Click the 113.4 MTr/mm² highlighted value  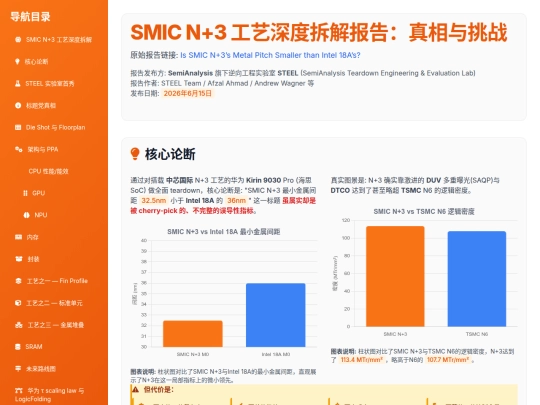(x=361, y=360)
